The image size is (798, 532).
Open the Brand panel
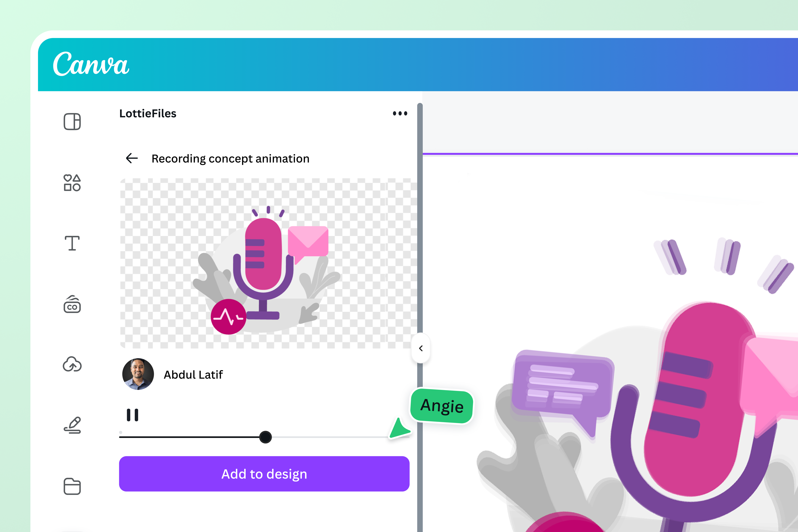(x=72, y=304)
